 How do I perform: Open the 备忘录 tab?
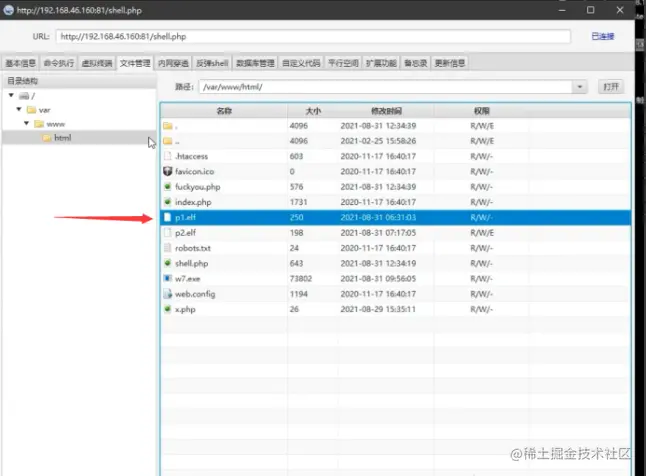(415, 63)
